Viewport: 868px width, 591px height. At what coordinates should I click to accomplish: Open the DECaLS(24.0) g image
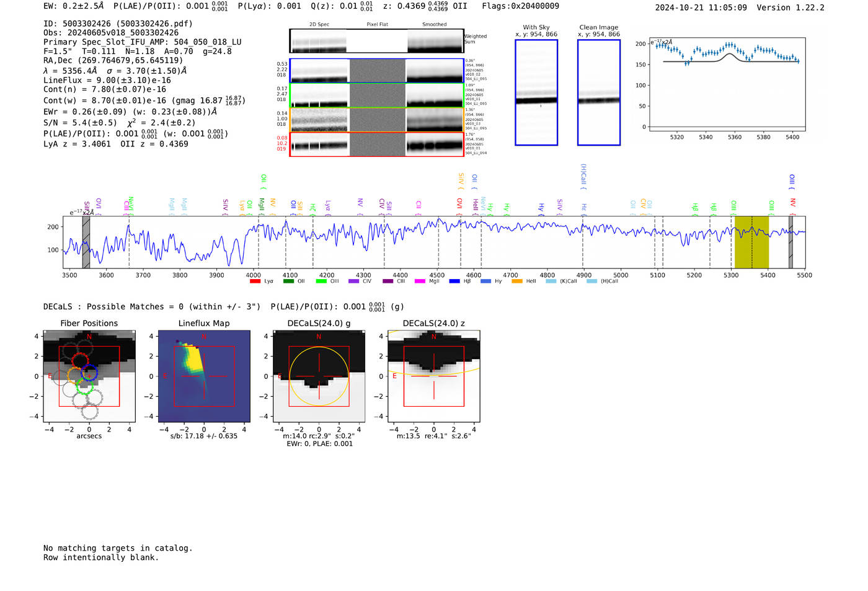point(319,376)
